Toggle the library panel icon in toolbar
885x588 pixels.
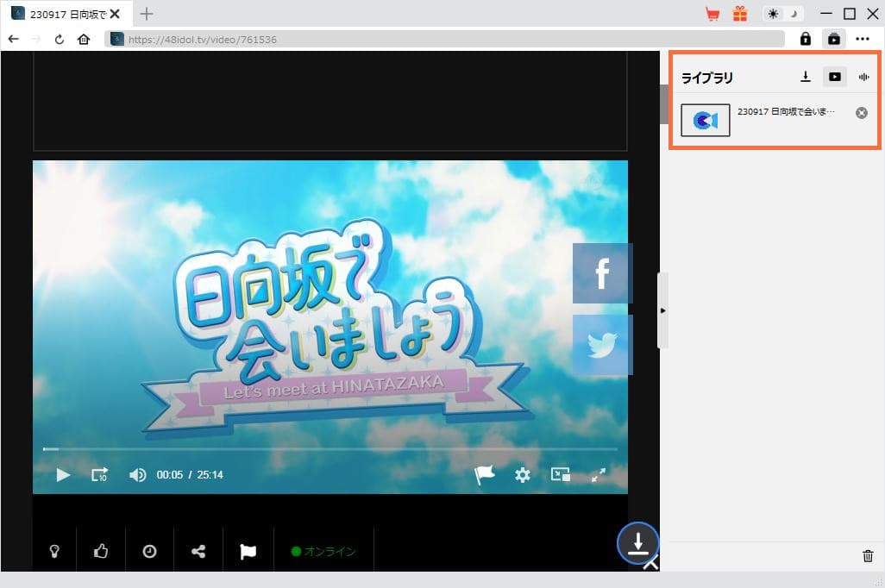tap(833, 39)
